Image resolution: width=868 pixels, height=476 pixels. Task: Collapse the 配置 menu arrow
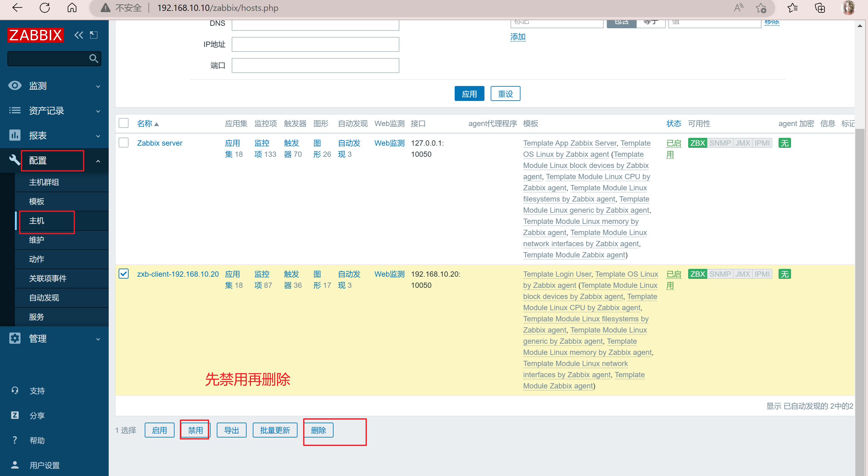click(98, 161)
